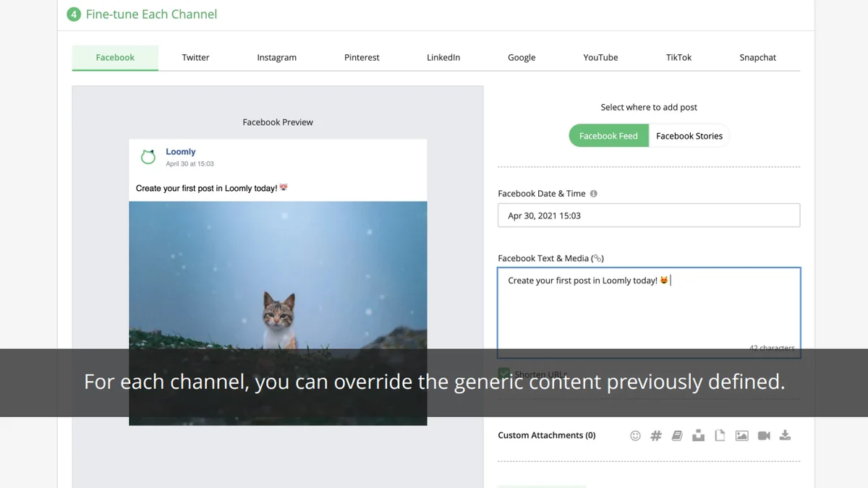Image resolution: width=868 pixels, height=488 pixels.
Task: Switch post destination to Facebook Stories
Action: 689,136
